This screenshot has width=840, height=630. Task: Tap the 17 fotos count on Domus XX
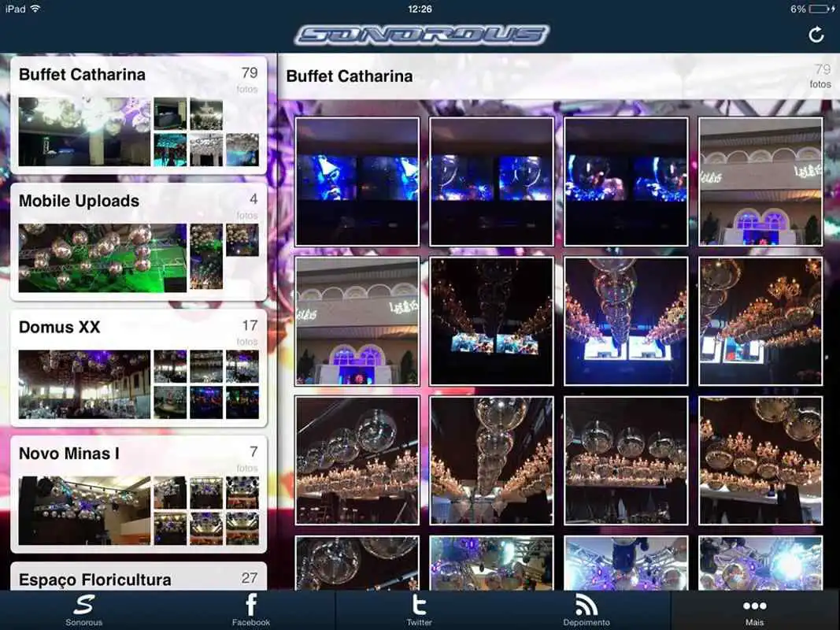(249, 332)
